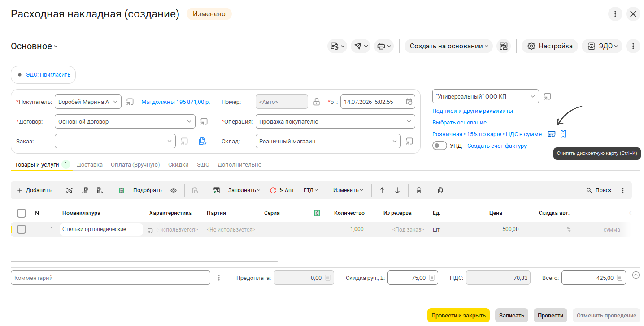Click the Excel import icon before Заполнить
This screenshot has width=644, height=326.
[217, 190]
